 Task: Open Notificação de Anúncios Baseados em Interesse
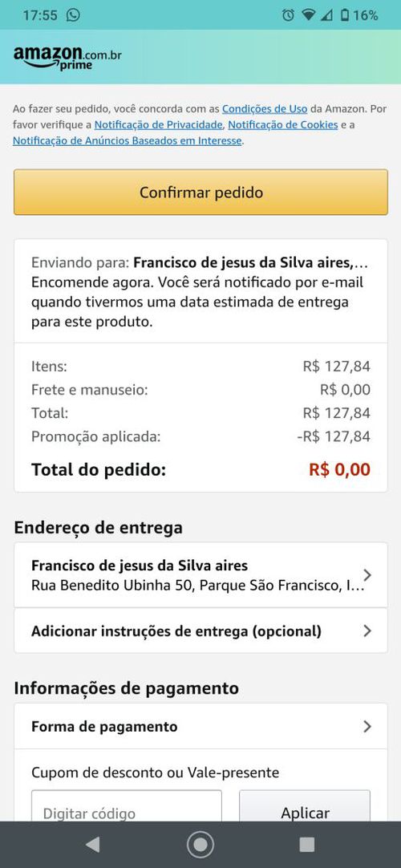(128, 140)
